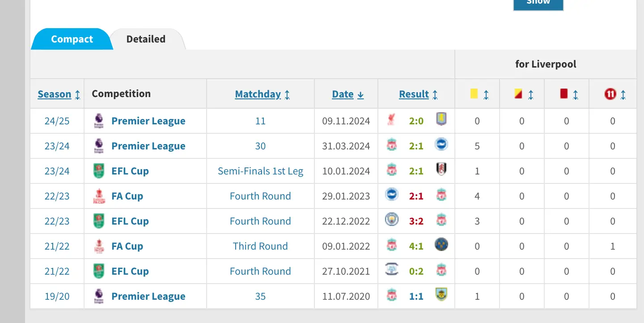Image resolution: width=644 pixels, height=323 pixels.
Task: Click the yellow-red card icon in the header
Action: tap(518, 93)
